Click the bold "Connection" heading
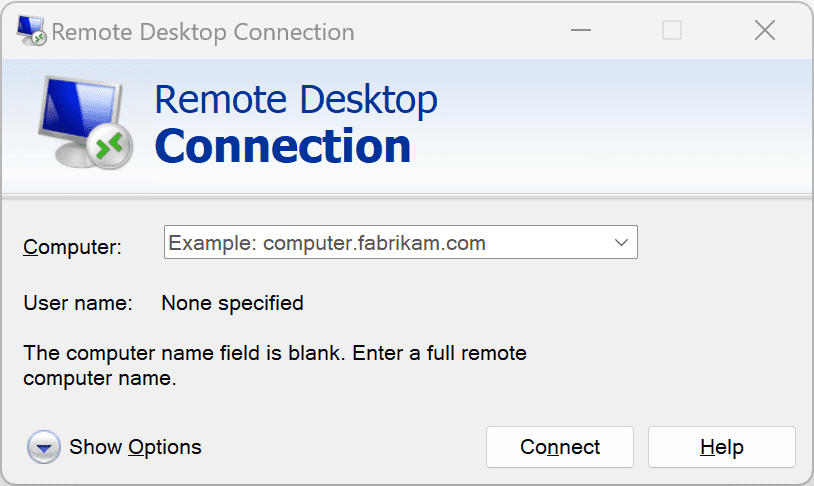This screenshot has height=486, width=814. (283, 146)
